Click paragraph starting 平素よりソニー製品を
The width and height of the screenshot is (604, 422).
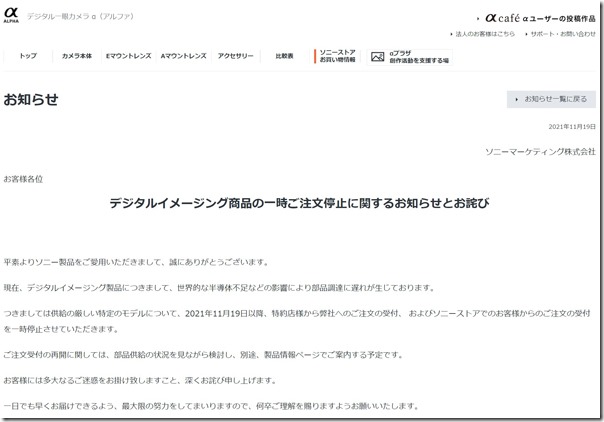coord(136,262)
